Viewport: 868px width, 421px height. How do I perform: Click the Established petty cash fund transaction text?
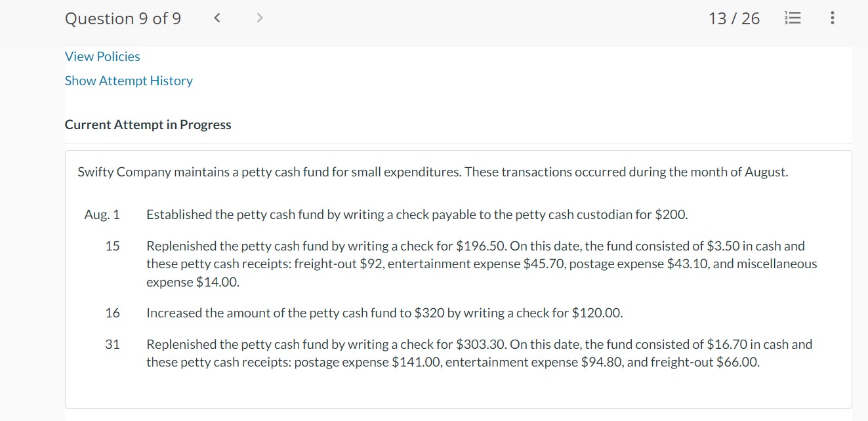(x=417, y=214)
